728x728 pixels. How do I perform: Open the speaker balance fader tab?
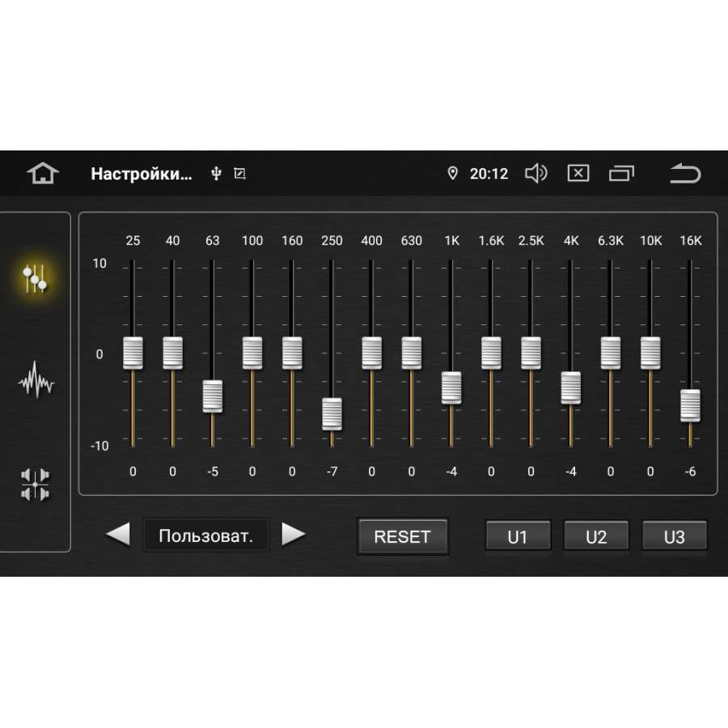point(36,485)
